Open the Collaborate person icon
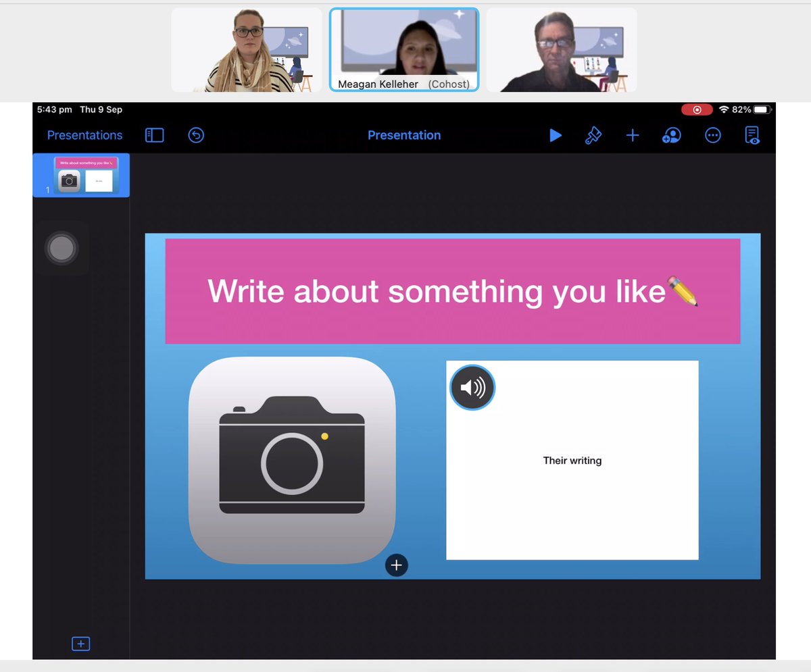The width and height of the screenshot is (811, 672). pyautogui.click(x=671, y=136)
